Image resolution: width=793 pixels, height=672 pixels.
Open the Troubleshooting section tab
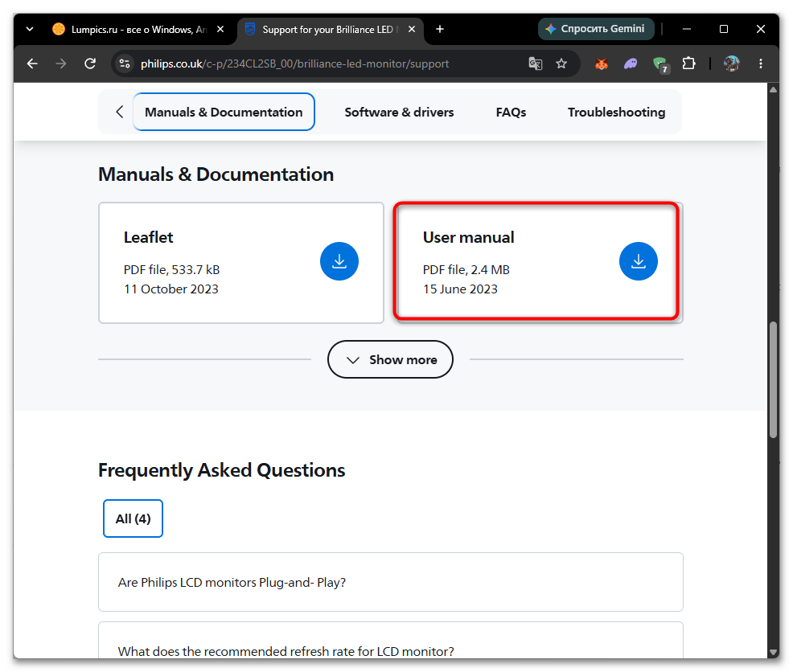point(617,112)
